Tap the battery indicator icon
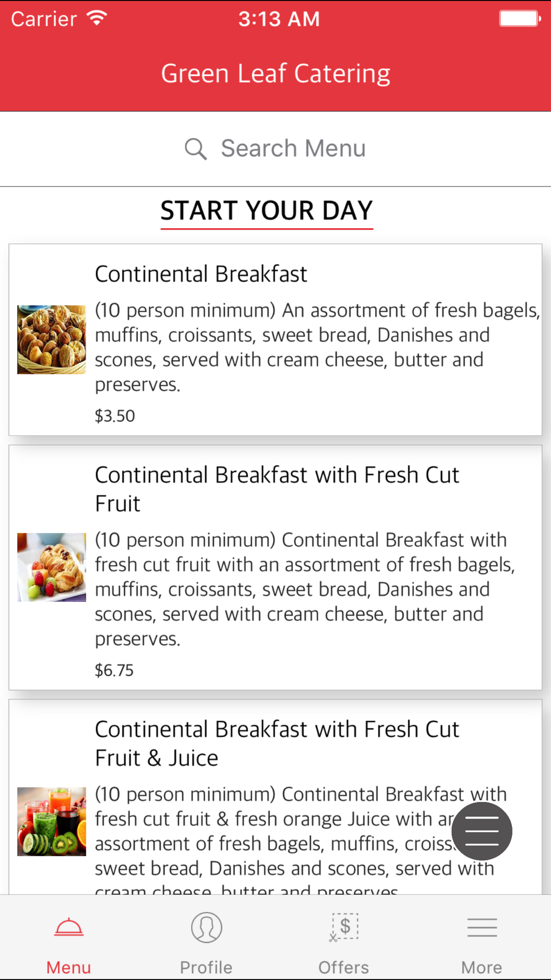 [x=520, y=18]
